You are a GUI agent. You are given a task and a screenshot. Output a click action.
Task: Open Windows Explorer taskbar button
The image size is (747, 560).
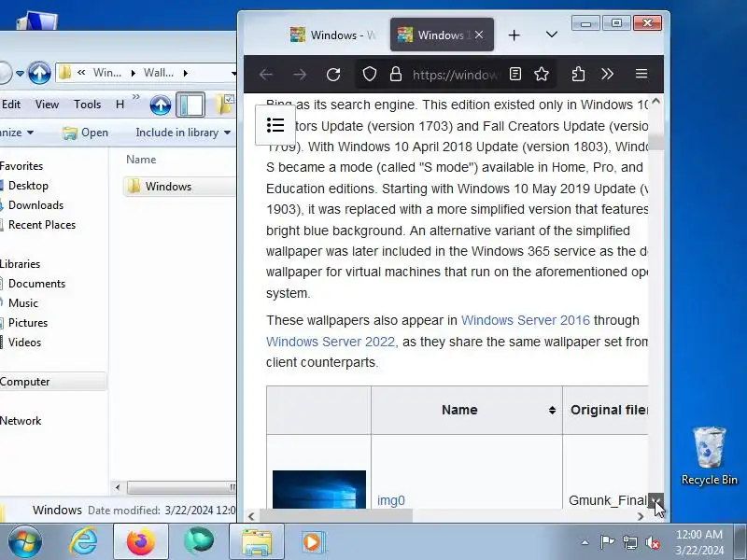(x=257, y=541)
